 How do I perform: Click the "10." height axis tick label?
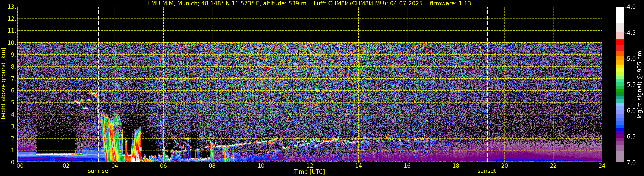tap(12, 43)
